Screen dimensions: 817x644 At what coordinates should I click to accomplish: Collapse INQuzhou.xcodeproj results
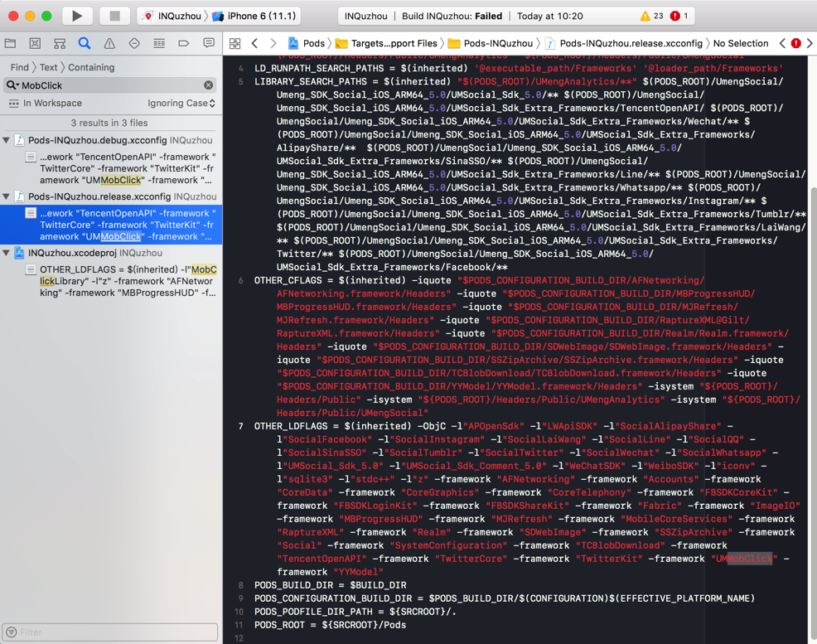pyautogui.click(x=7, y=253)
